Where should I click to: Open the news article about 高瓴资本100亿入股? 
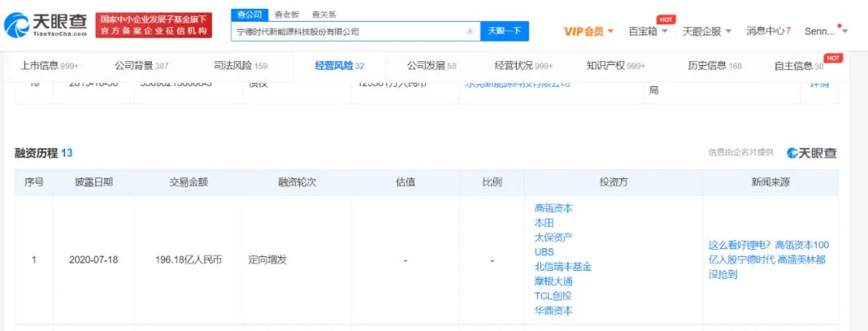tap(768, 259)
